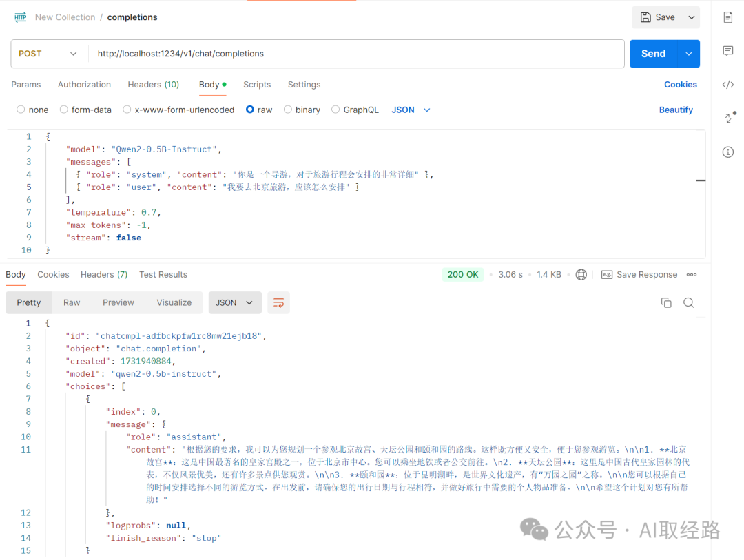Viewport: 744px width, 560px height.
Task: Toggle the word wrap icon in response
Action: click(x=278, y=303)
